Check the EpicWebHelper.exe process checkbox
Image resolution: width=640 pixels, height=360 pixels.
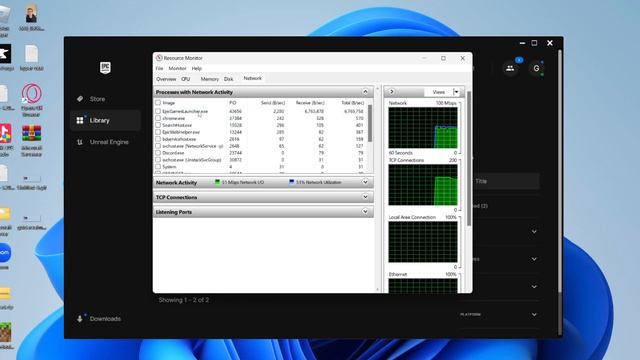[158, 132]
